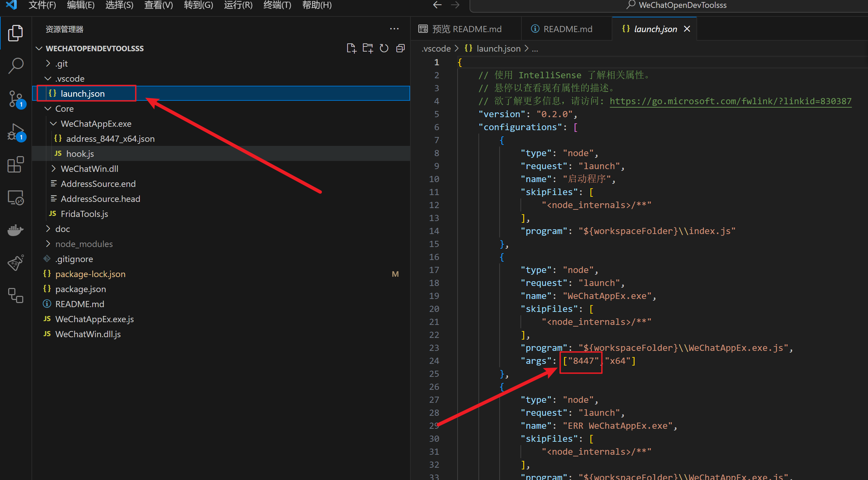Open the 运行(R) menu

(x=238, y=5)
